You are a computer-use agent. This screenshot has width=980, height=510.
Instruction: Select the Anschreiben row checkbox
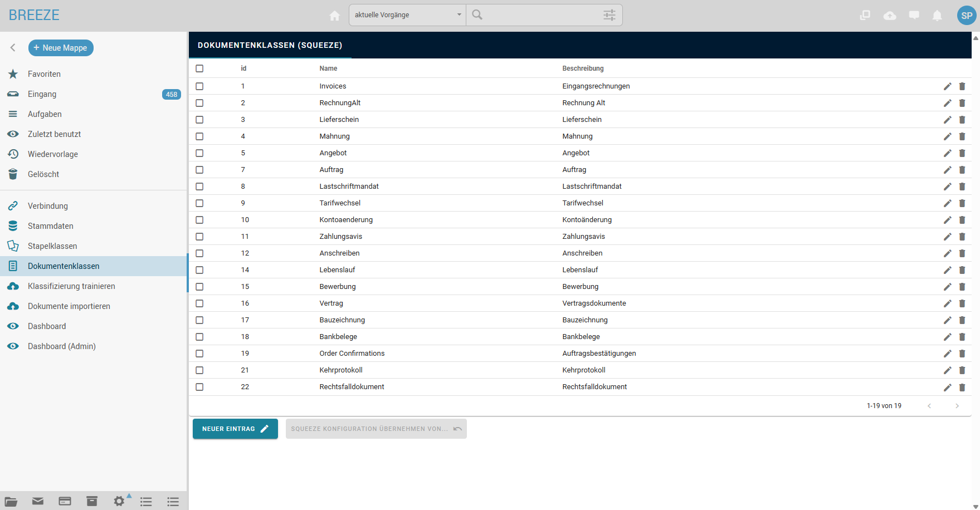coord(199,253)
